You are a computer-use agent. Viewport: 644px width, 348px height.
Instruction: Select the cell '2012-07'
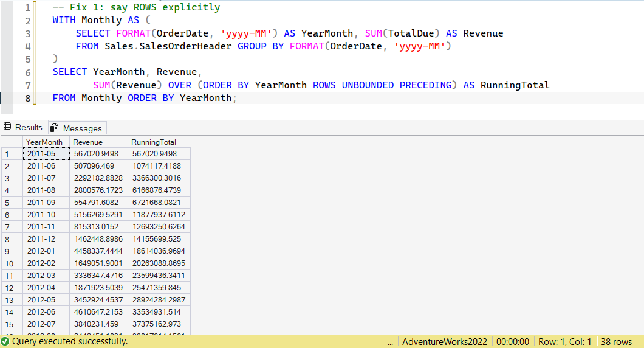(46, 324)
